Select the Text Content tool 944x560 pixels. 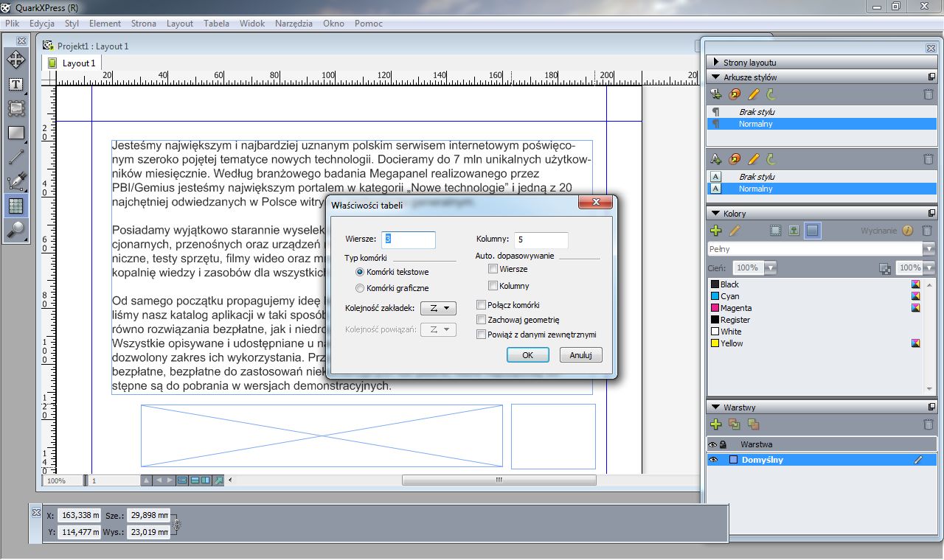click(15, 84)
